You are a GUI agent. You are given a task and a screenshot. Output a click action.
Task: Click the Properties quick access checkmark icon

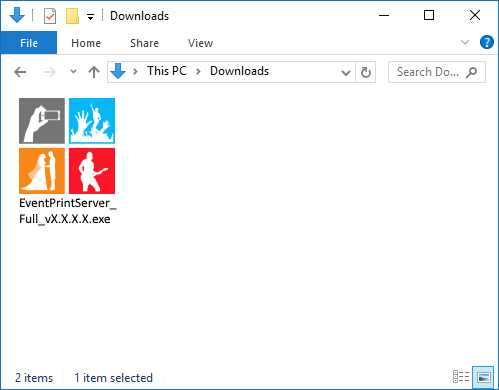[50, 16]
